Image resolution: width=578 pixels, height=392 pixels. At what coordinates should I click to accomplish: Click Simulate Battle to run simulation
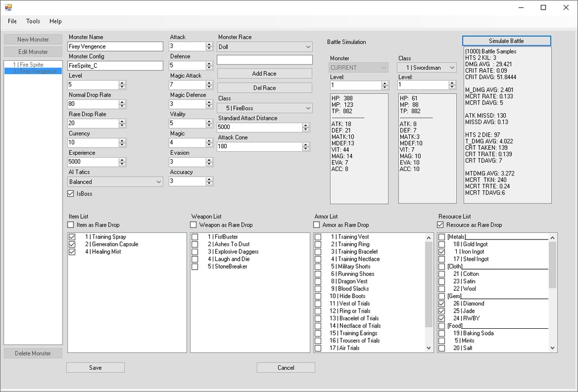pyautogui.click(x=507, y=40)
